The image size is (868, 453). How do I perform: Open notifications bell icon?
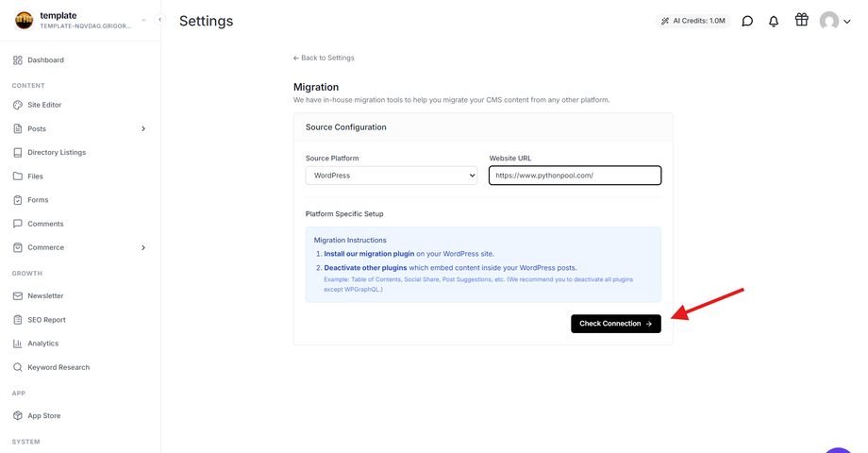(774, 21)
